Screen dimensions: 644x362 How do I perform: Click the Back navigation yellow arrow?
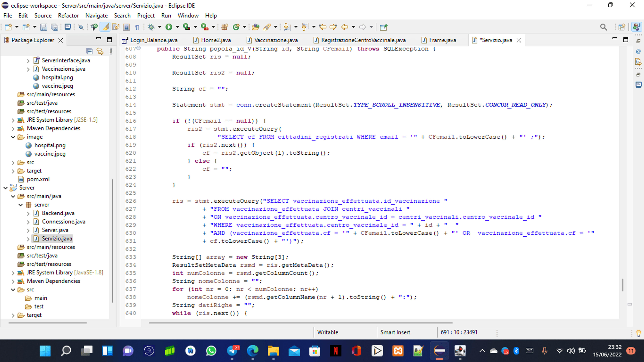(x=345, y=27)
